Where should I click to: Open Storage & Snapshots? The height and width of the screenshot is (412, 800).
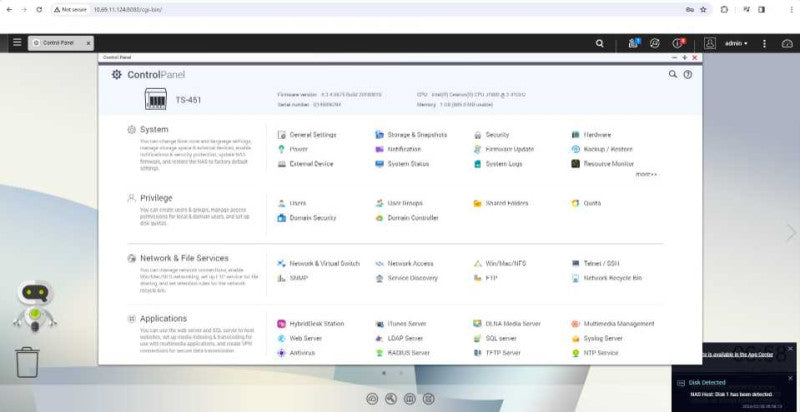pos(411,135)
